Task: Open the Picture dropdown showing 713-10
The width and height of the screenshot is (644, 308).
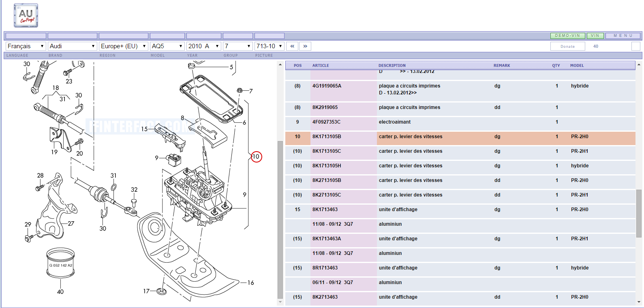Action: [270, 46]
